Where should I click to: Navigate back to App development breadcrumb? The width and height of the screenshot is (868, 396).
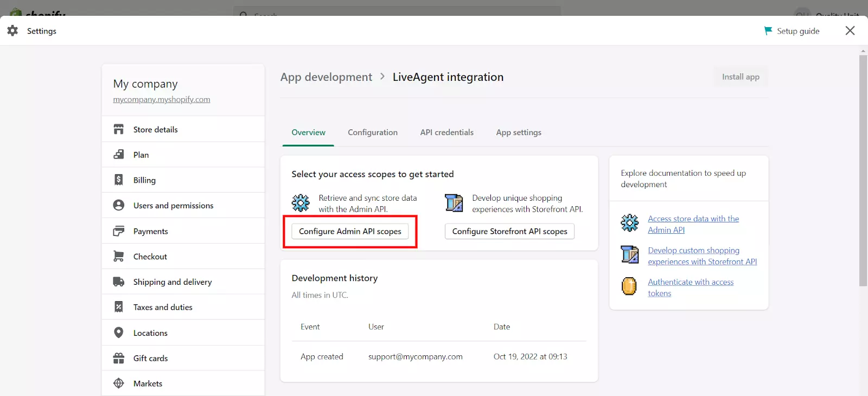tap(326, 77)
